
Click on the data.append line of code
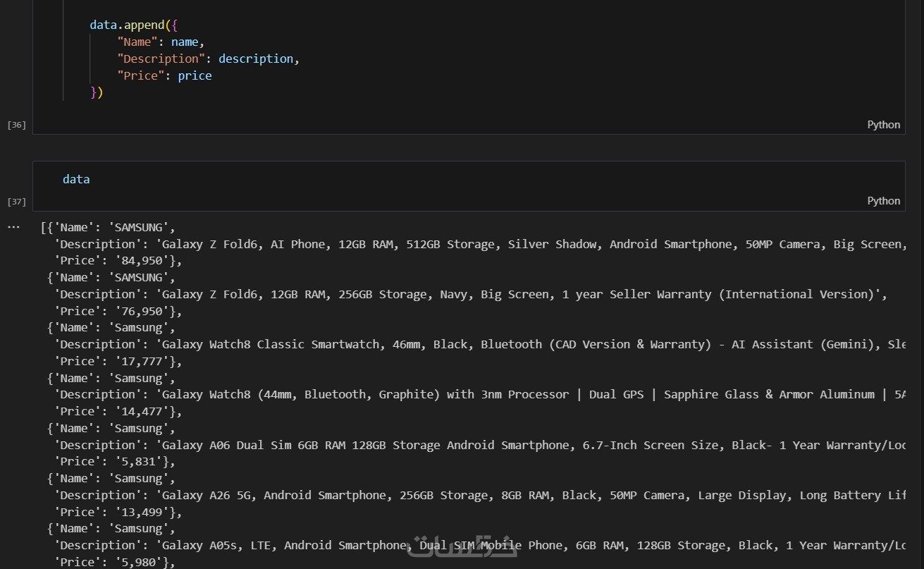point(134,25)
